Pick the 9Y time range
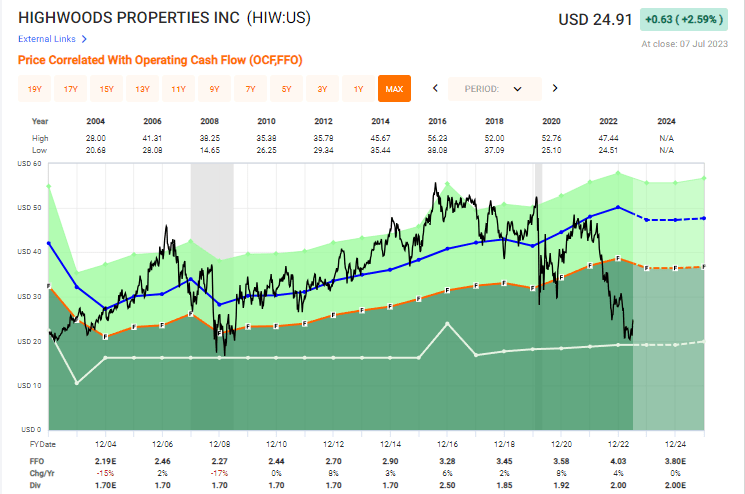 click(x=214, y=89)
